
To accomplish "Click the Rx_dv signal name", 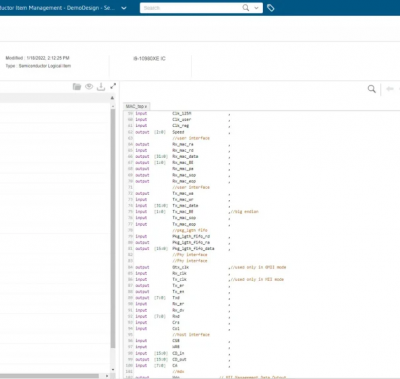I will (178, 310).
